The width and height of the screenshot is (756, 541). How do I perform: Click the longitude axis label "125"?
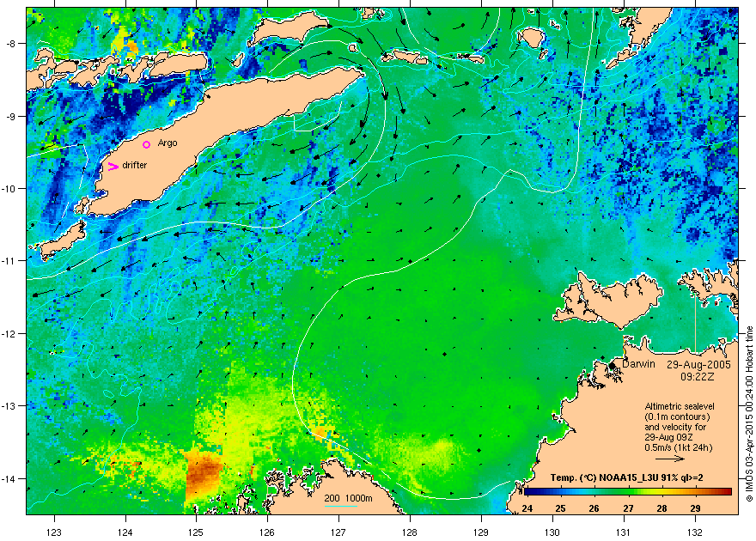point(196,532)
